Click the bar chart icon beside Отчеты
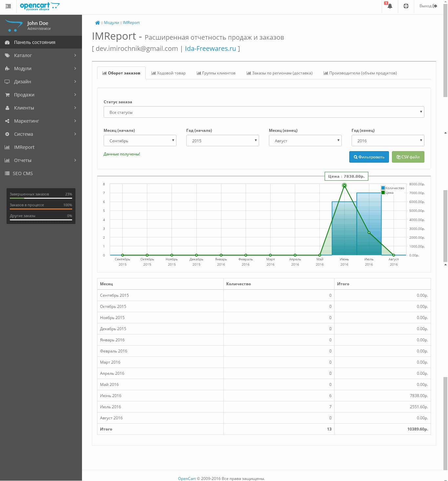The image size is (448, 481). 7,160
